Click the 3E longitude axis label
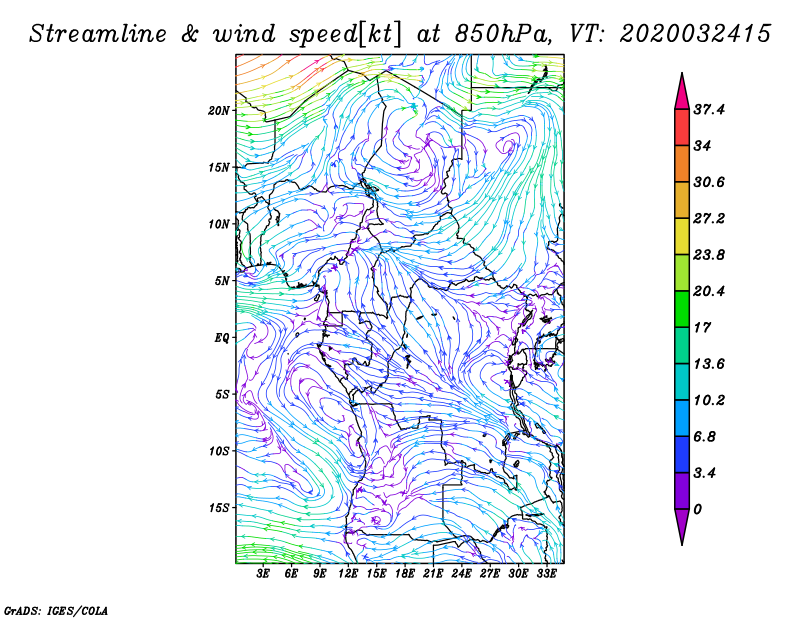Image resolution: width=800 pixels, height=618 pixels. point(264,575)
